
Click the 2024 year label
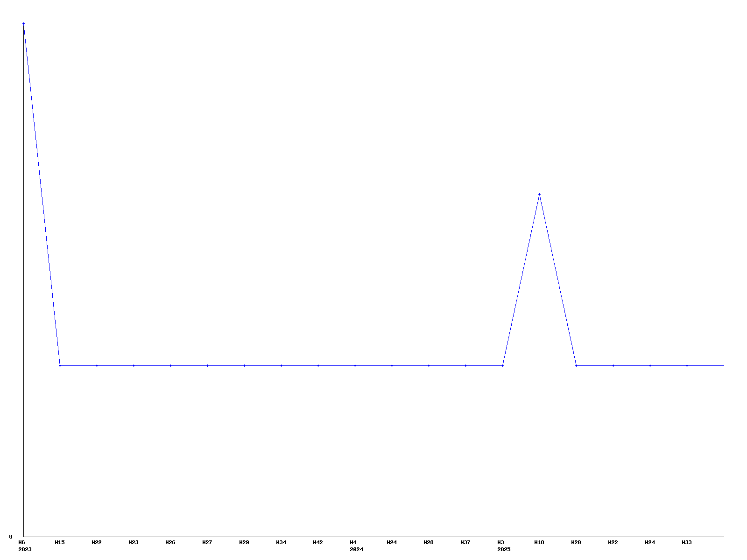click(x=356, y=549)
